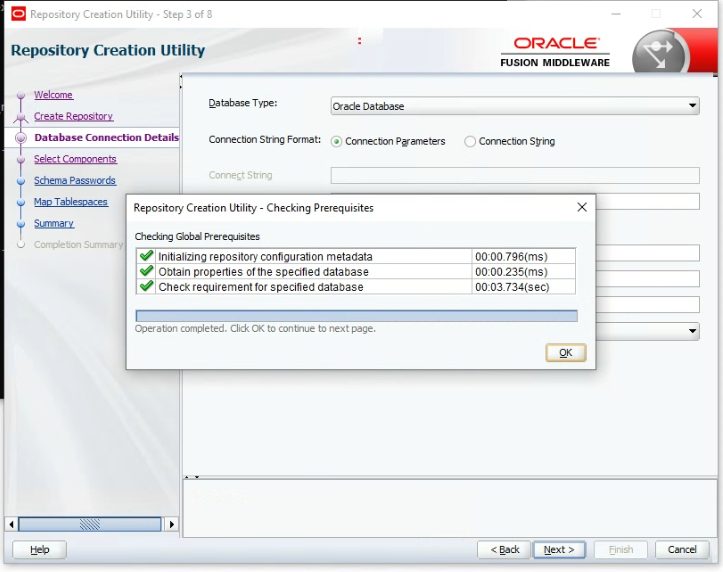
Task: Click the 00:00.235(ms) time cell
Action: (523, 271)
